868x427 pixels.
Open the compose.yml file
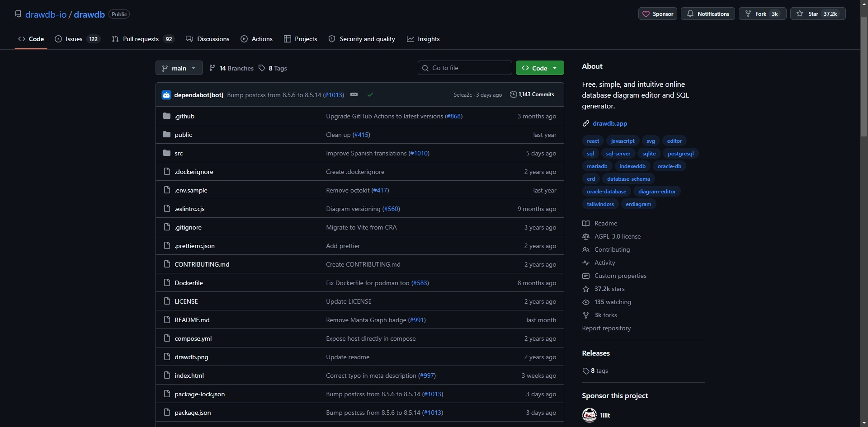(193, 338)
